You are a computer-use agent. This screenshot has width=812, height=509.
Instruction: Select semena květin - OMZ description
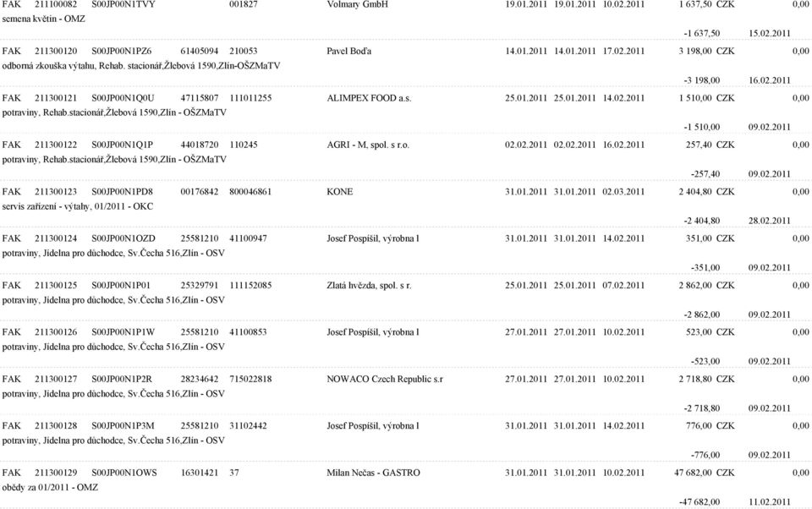coord(43,19)
